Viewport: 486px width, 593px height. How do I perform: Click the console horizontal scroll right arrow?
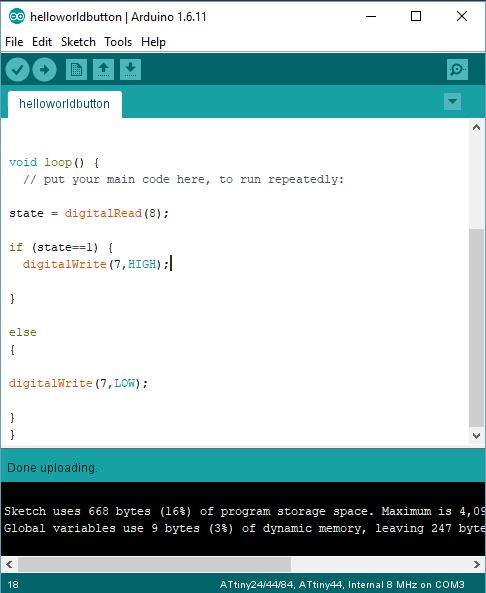point(477,565)
